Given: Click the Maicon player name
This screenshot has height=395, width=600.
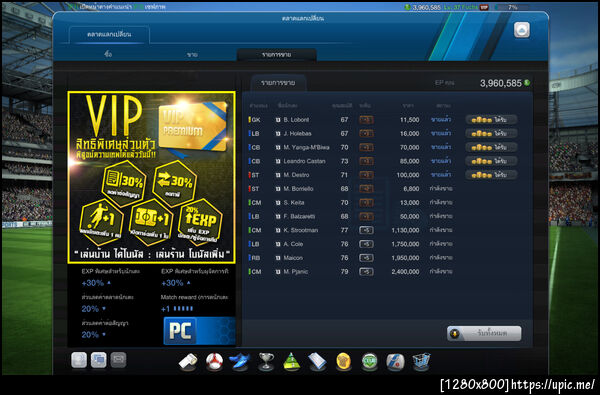Looking at the screenshot, I should pyautogui.click(x=293, y=258).
